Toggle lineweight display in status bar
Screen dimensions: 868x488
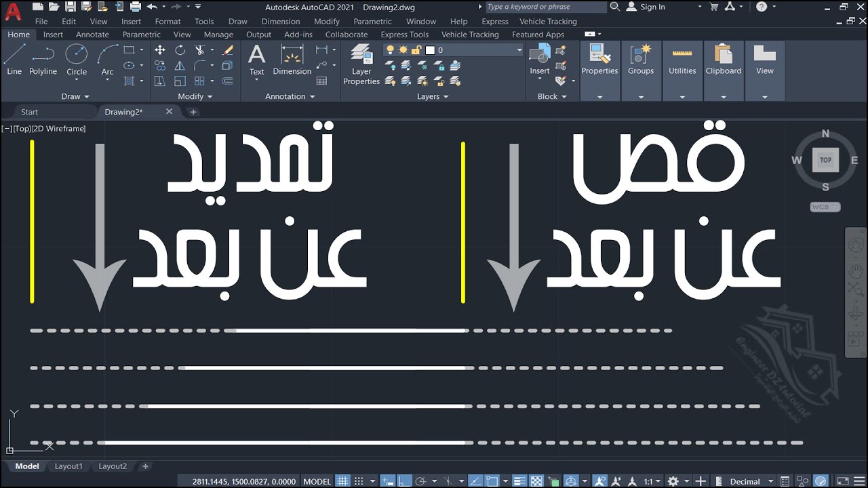coord(521,481)
